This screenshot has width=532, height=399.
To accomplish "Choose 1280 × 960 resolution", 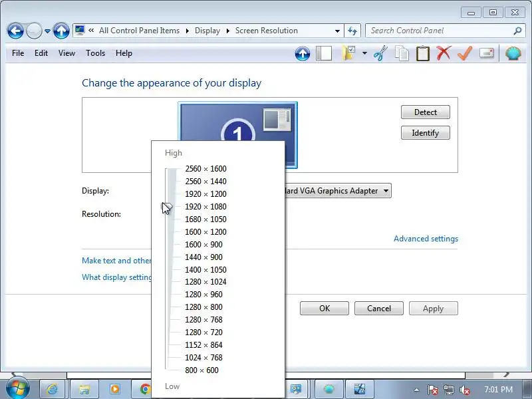I will tap(203, 294).
